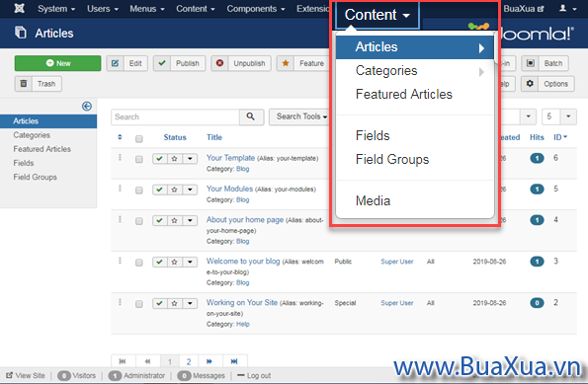Toggle published status of Your Template
This screenshot has height=384, width=588.
coord(160,159)
